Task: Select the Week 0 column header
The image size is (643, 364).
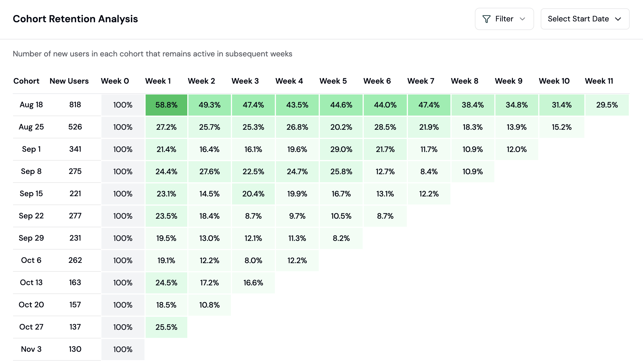Action: pos(115,81)
